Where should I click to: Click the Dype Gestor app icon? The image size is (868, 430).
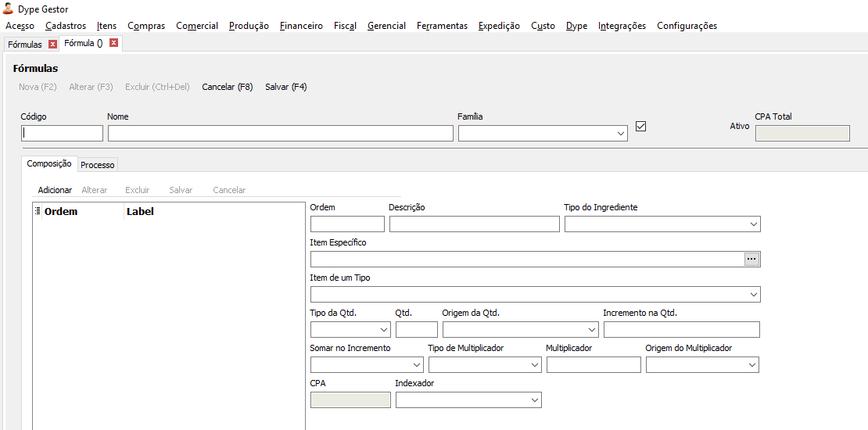(9, 9)
